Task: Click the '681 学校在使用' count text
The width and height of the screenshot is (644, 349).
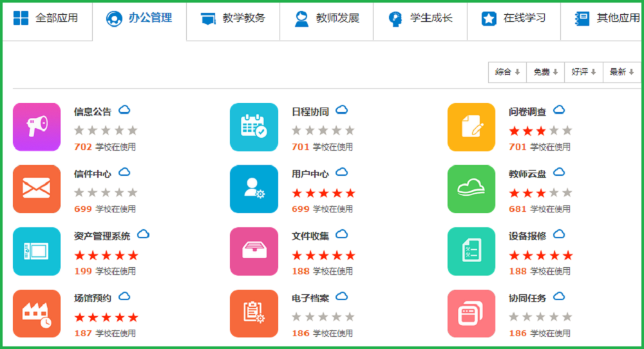Action: pos(540,209)
